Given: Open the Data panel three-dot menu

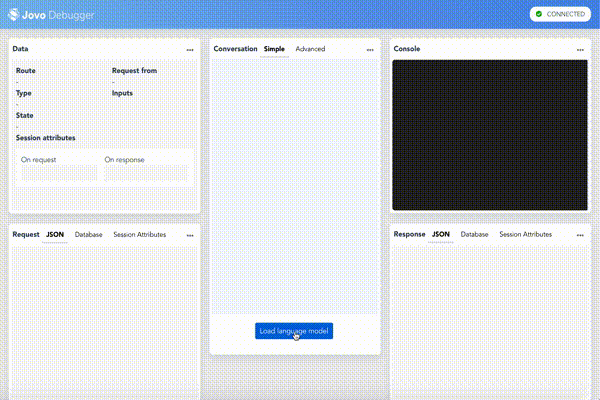Looking at the screenshot, I should click(190, 50).
